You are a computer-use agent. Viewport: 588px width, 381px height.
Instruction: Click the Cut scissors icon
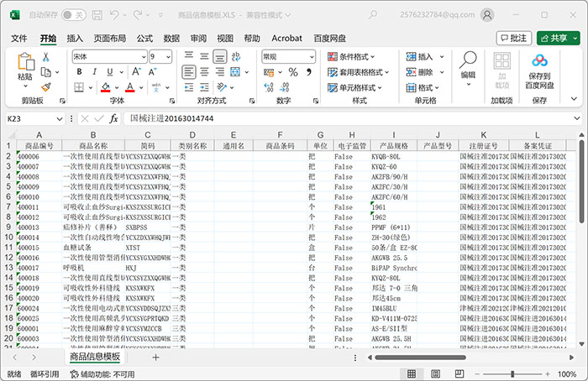click(46, 57)
